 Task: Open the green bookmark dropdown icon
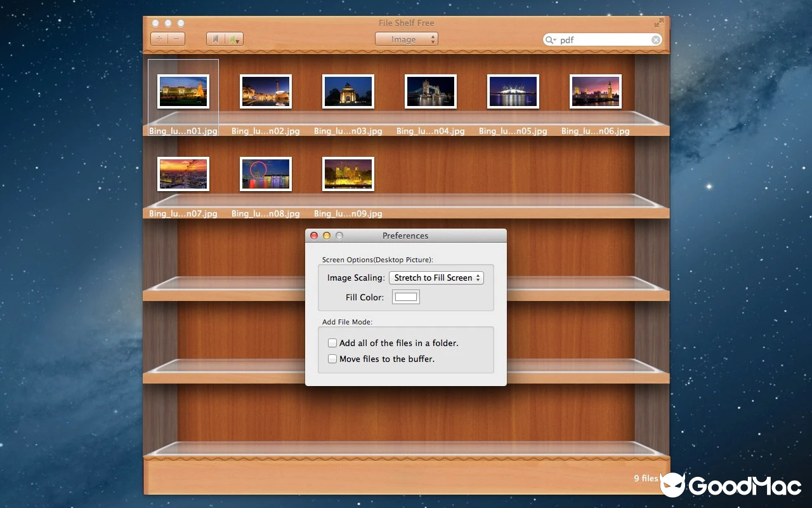(x=234, y=39)
